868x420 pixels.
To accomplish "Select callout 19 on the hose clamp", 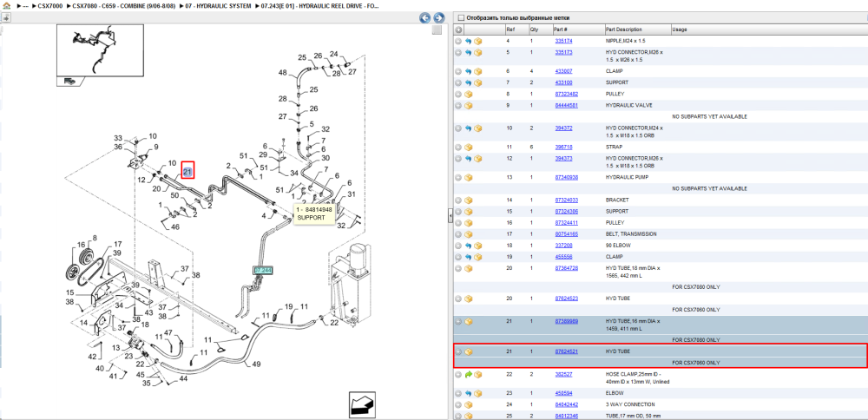I will click(288, 306).
